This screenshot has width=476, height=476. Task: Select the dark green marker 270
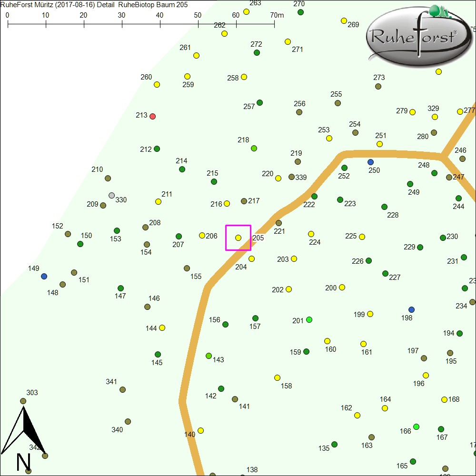click(x=300, y=12)
